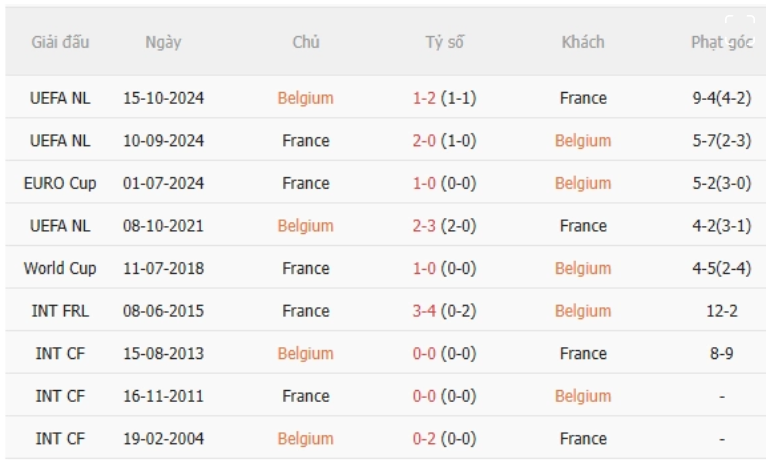Click France home team in 08-06-2015 row
Viewport: 772px width, 462px height.
306,311
